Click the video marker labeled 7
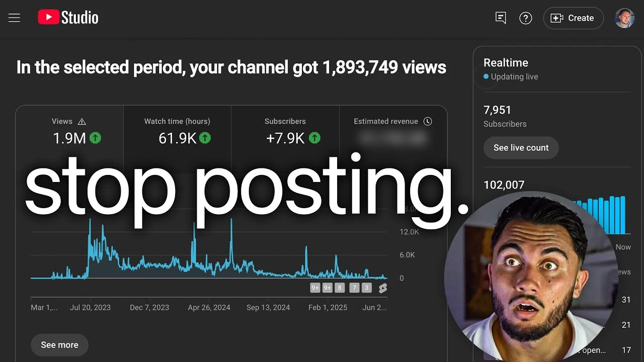The height and width of the screenshot is (362, 644). pos(354,288)
